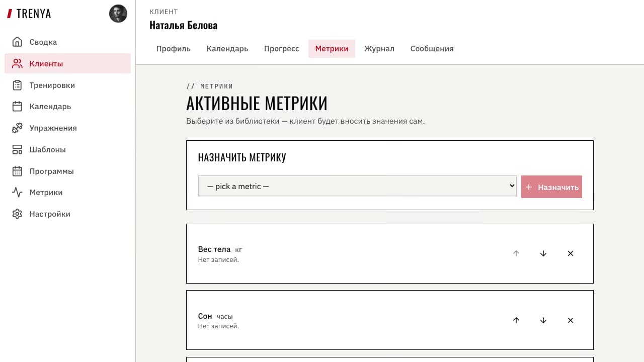644x362 pixels.
Task: Click the Сводка home icon
Action: (17, 42)
